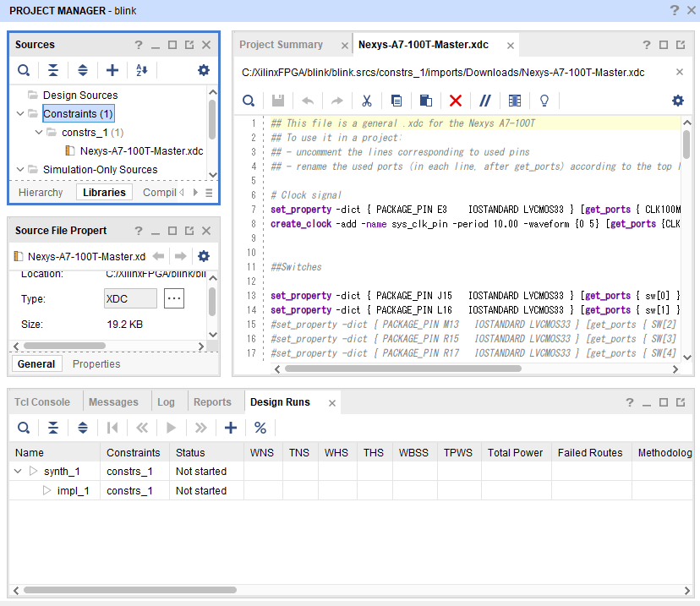Open the Project Summary tab
The width and height of the screenshot is (700, 606).
pos(281,45)
